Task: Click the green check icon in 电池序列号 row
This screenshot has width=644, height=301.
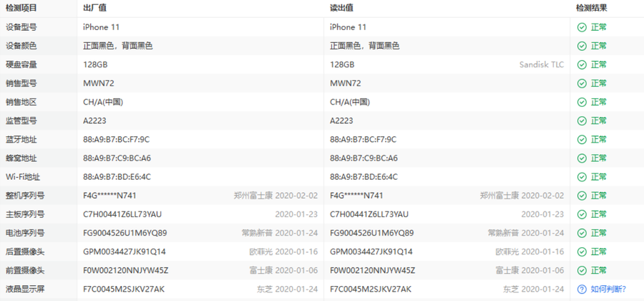Action: click(x=582, y=233)
